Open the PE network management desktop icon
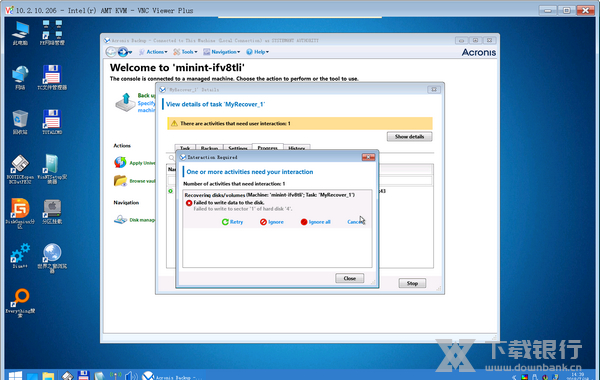 52,33
